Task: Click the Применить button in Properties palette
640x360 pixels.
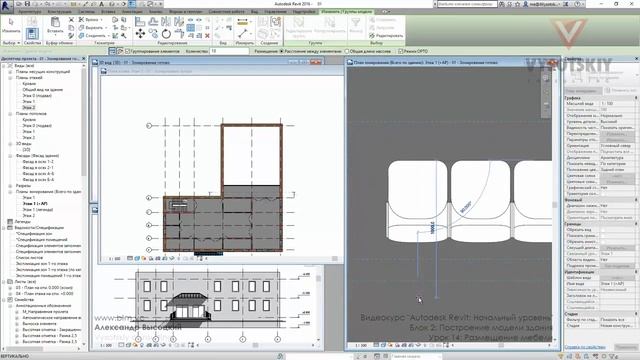Action: tap(626, 347)
